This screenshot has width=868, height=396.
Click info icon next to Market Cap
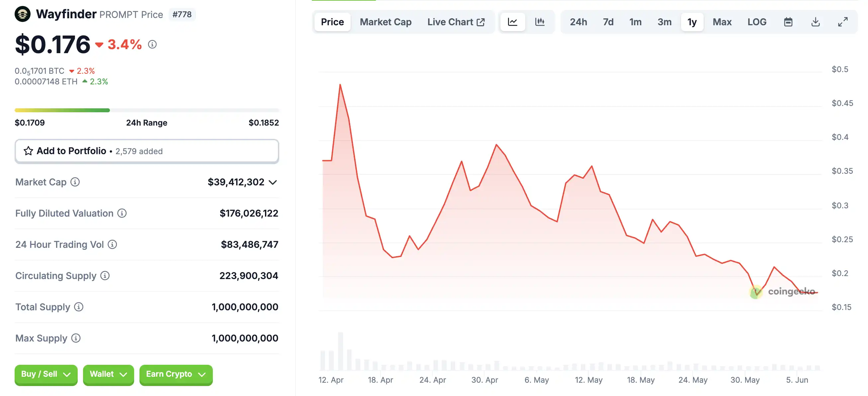coord(75,182)
